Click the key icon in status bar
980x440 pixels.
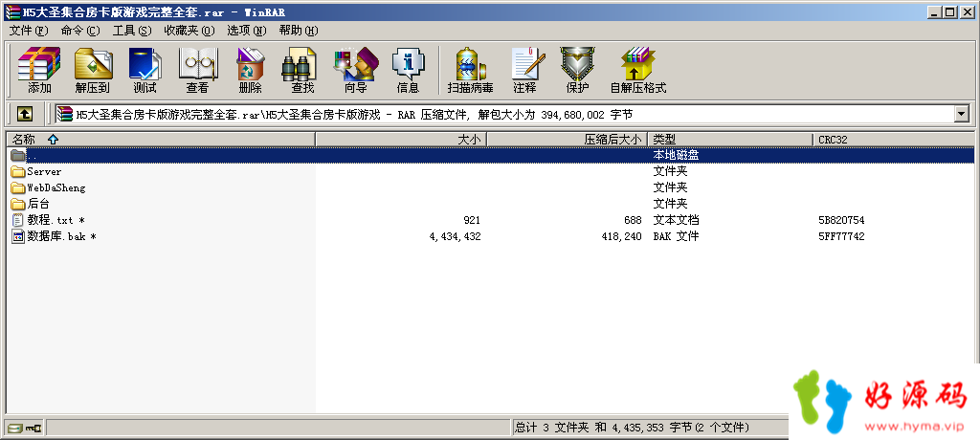pyautogui.click(x=34, y=429)
